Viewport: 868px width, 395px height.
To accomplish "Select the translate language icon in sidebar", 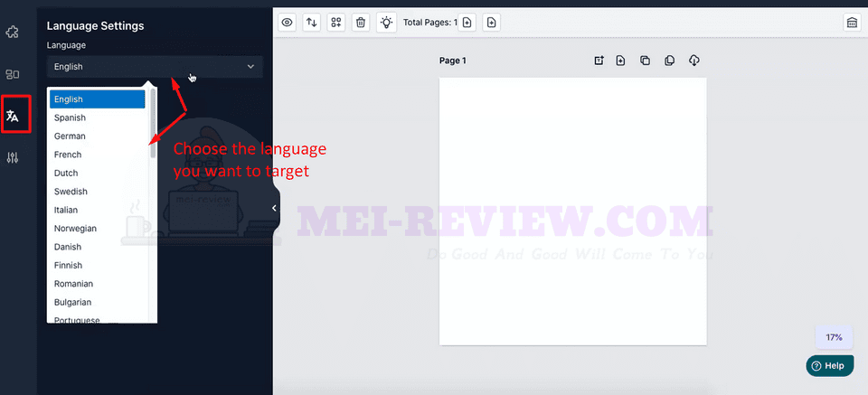I will pyautogui.click(x=12, y=117).
